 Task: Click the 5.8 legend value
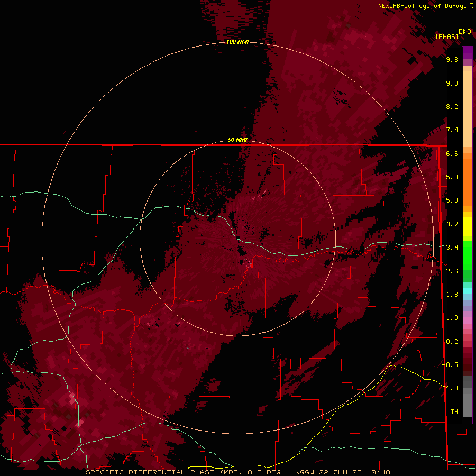tap(452, 177)
